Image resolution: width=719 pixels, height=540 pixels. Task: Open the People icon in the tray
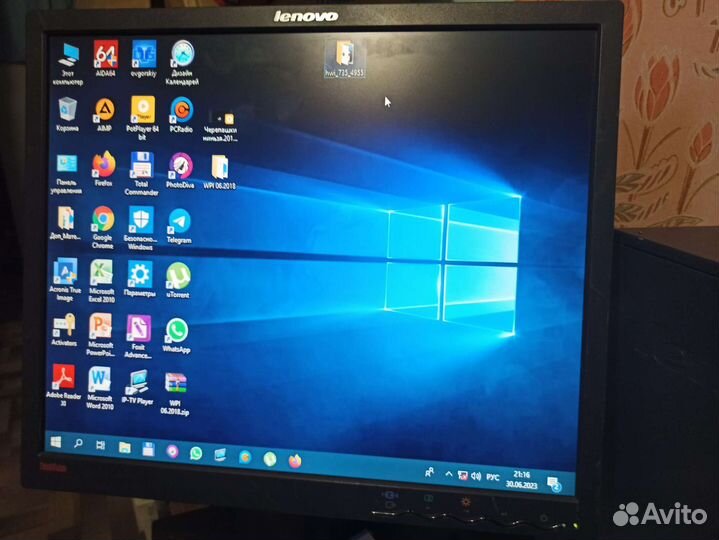430,472
